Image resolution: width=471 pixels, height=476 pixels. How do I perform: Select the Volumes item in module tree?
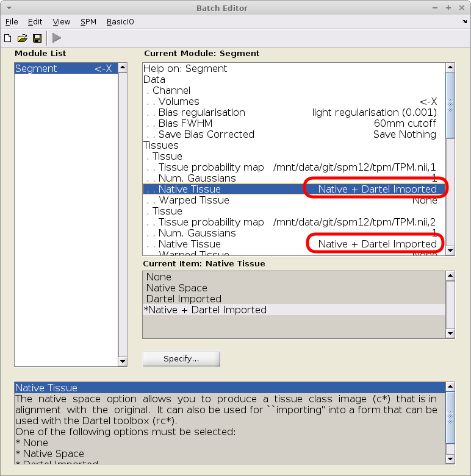[x=178, y=101]
